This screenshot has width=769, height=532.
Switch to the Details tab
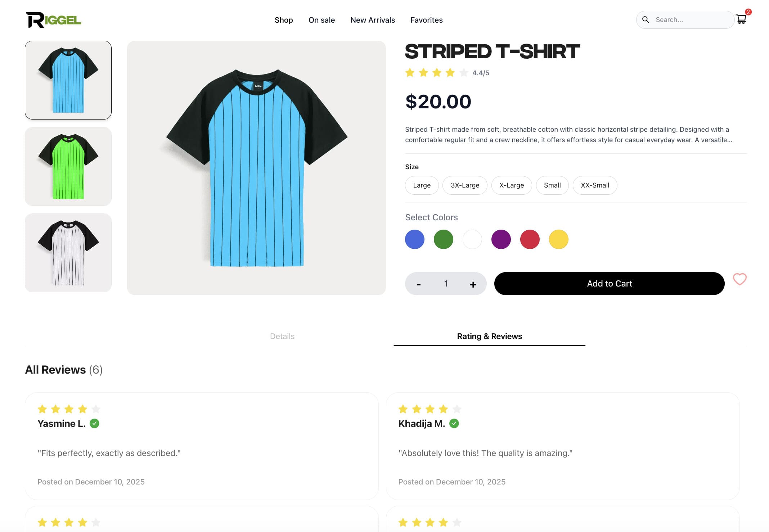[282, 336]
